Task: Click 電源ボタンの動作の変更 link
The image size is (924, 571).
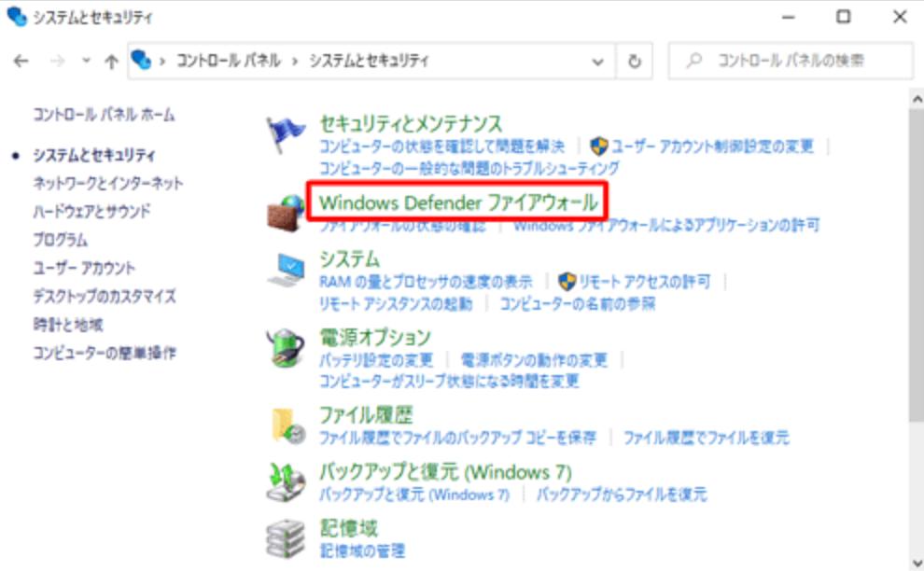Action: pyautogui.click(x=533, y=359)
